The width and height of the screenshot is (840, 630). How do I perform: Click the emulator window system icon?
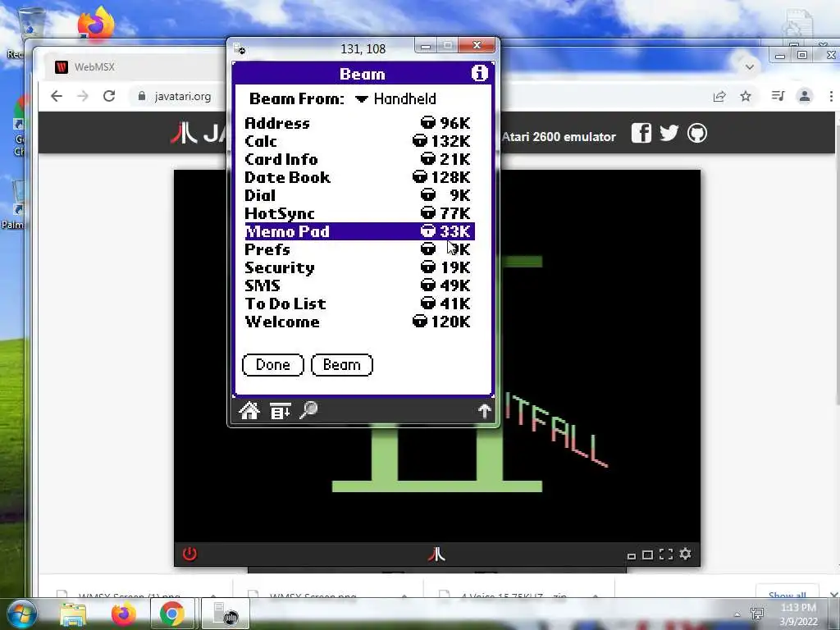pos(240,48)
